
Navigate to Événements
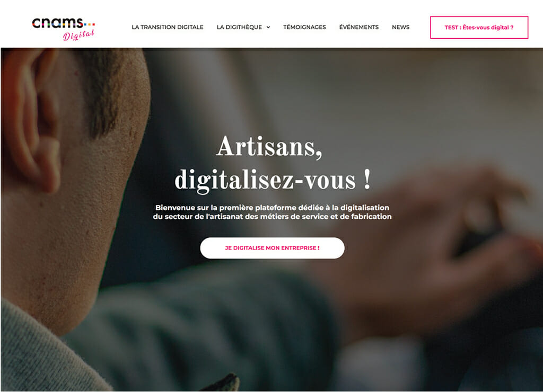(359, 27)
